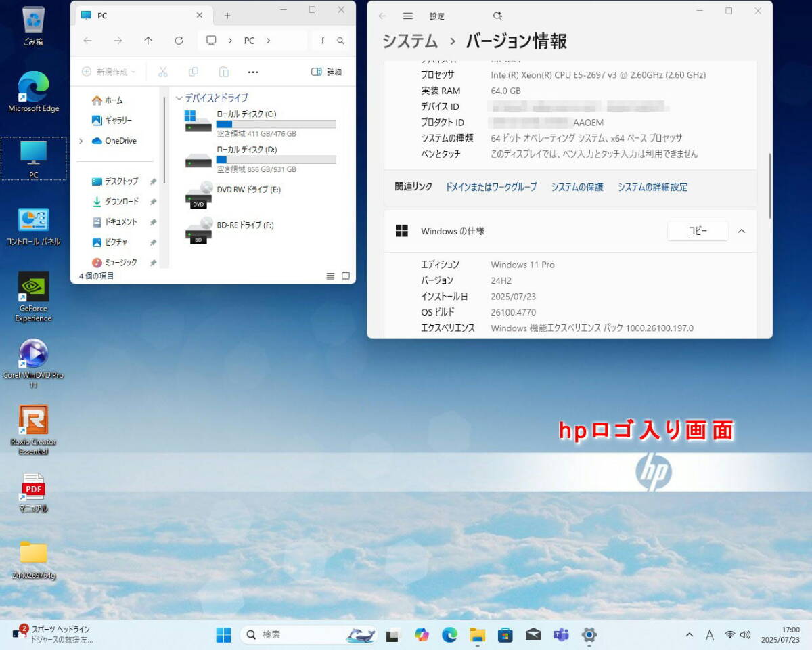
Task: Select ホーム in the navigation pane
Action: [108, 100]
